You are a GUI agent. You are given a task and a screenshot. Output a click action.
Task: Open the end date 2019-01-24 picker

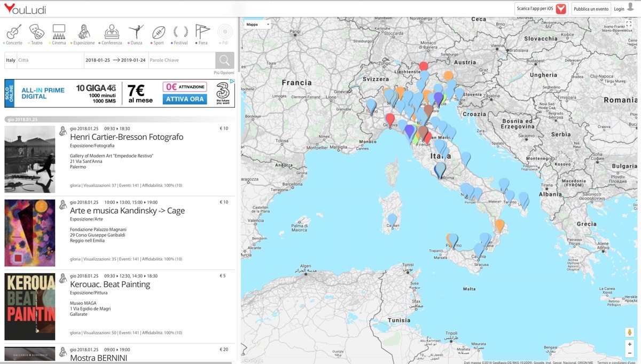[x=134, y=60]
